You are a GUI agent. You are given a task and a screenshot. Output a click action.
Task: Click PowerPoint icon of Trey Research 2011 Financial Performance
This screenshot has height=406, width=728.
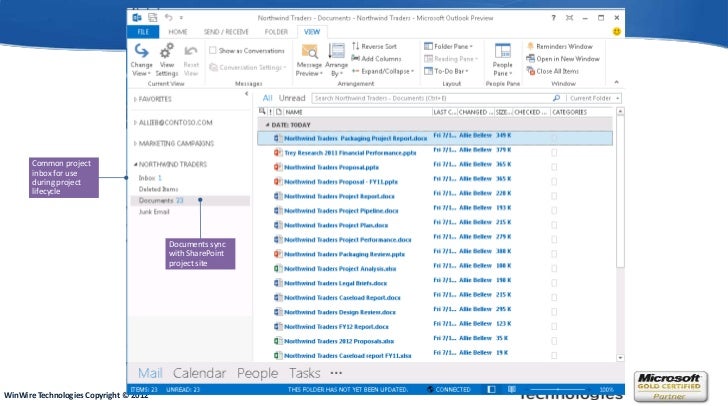(278, 152)
